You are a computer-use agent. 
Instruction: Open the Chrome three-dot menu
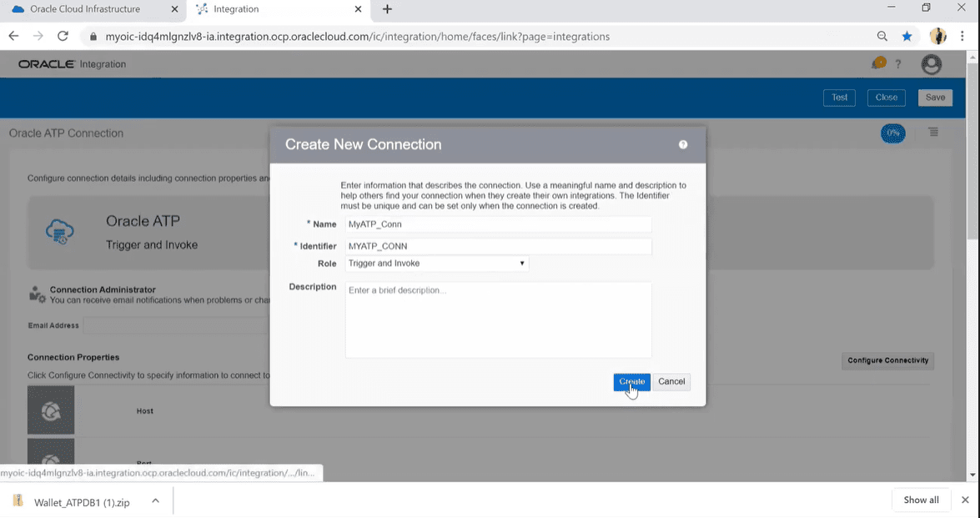click(x=962, y=36)
